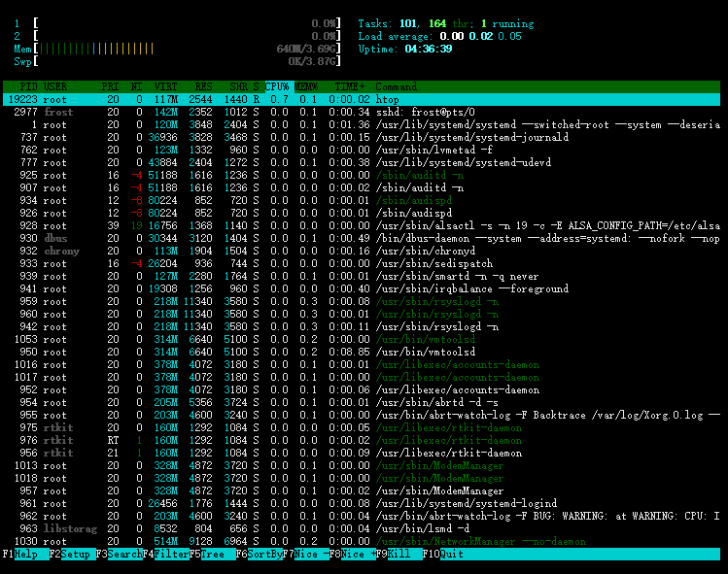Sort by the NI column header

coord(136,86)
